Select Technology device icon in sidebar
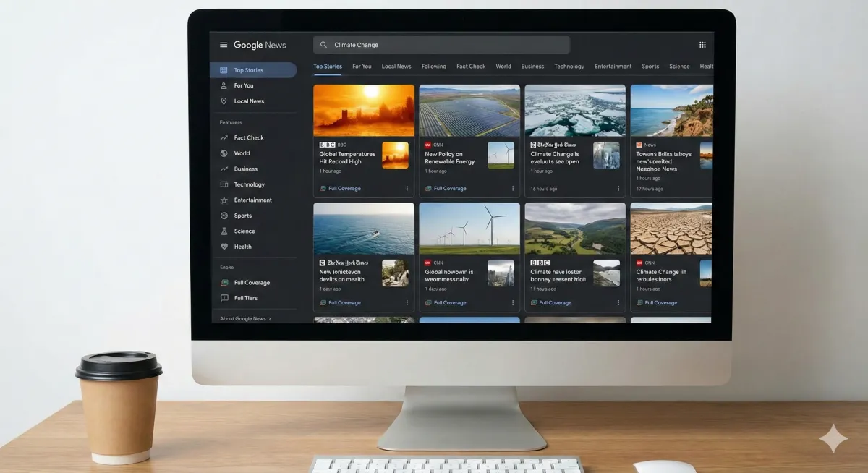This screenshot has width=868, height=473. coord(224,184)
